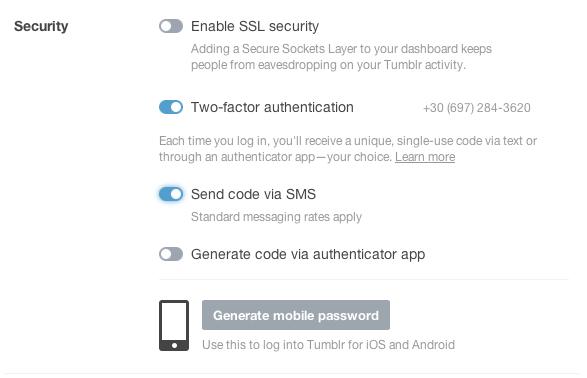Click the Enable SSL security label

point(255,26)
